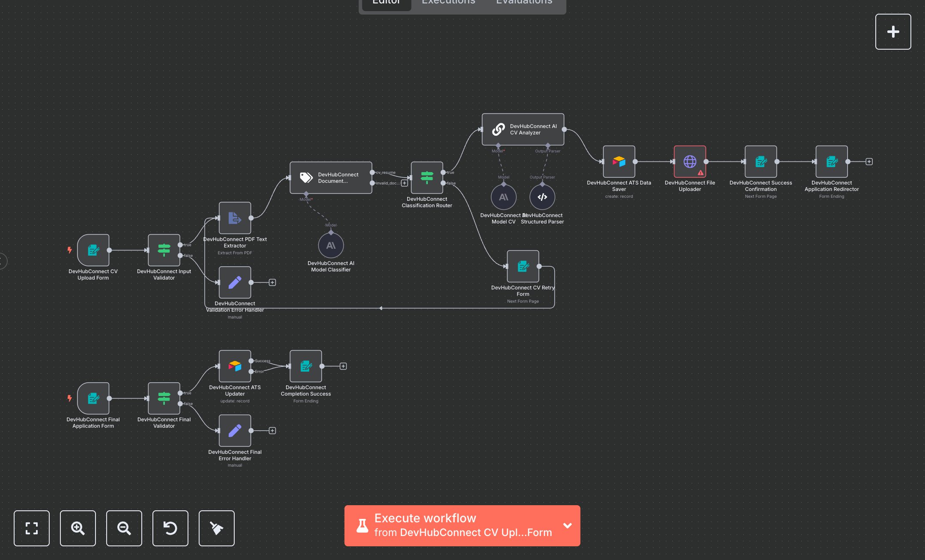The width and height of the screenshot is (925, 560).
Task: Open the DevHubConnect AI CV Analyzer node
Action: point(522,129)
